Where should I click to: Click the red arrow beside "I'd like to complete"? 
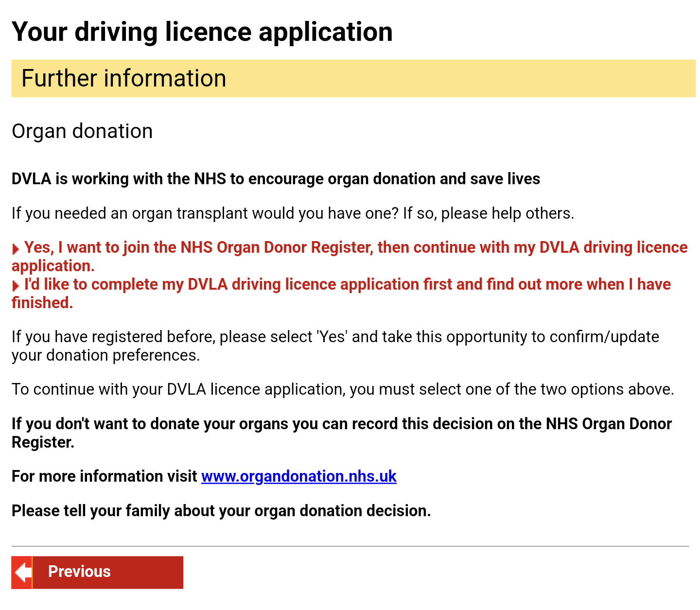pos(16,286)
